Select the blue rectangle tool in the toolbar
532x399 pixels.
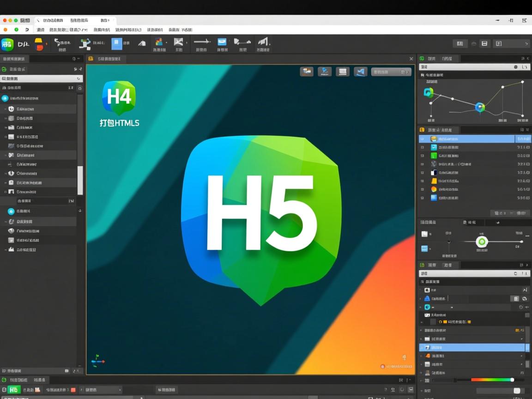(117, 43)
